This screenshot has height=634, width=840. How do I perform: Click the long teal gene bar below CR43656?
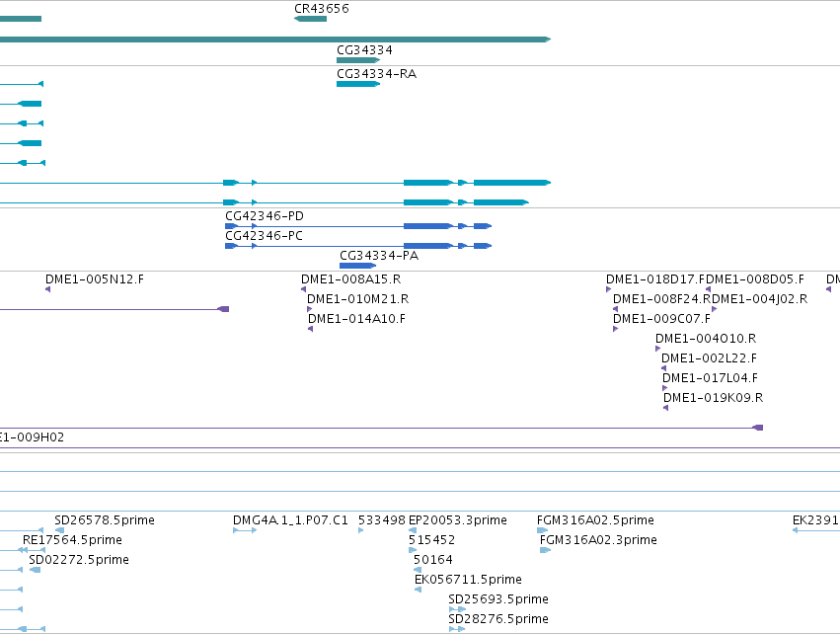[x=275, y=40]
